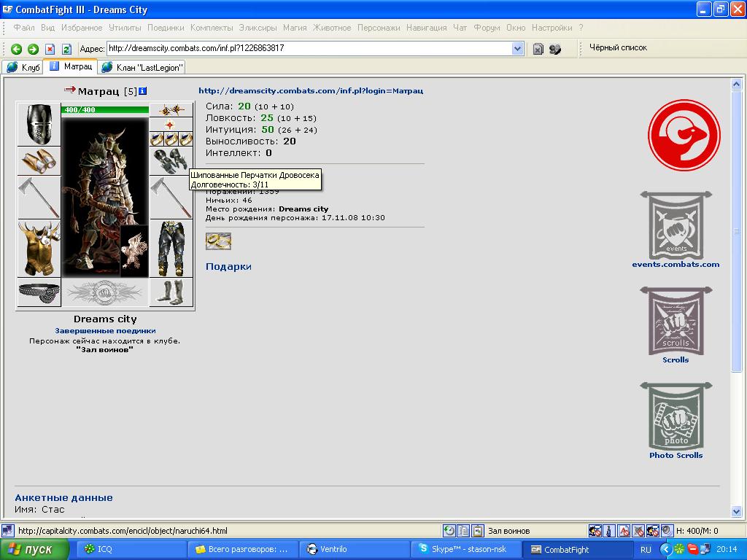Click the wedding rings gift icon
The height and width of the screenshot is (560, 747).
click(218, 241)
